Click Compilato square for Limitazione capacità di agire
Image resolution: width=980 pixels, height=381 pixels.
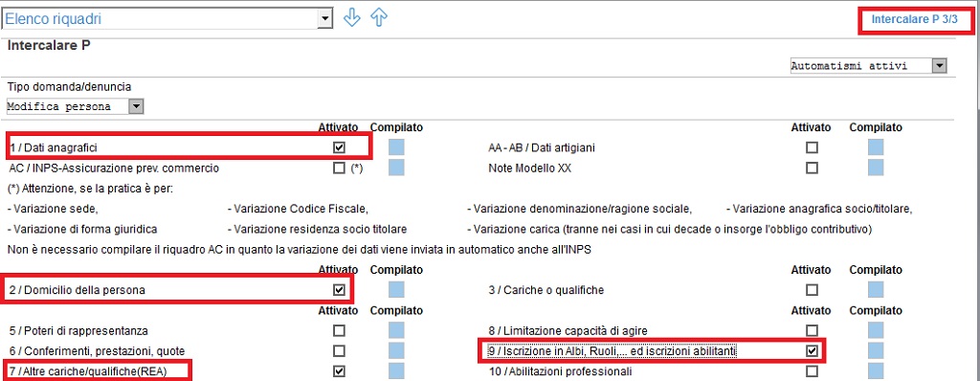pos(876,330)
